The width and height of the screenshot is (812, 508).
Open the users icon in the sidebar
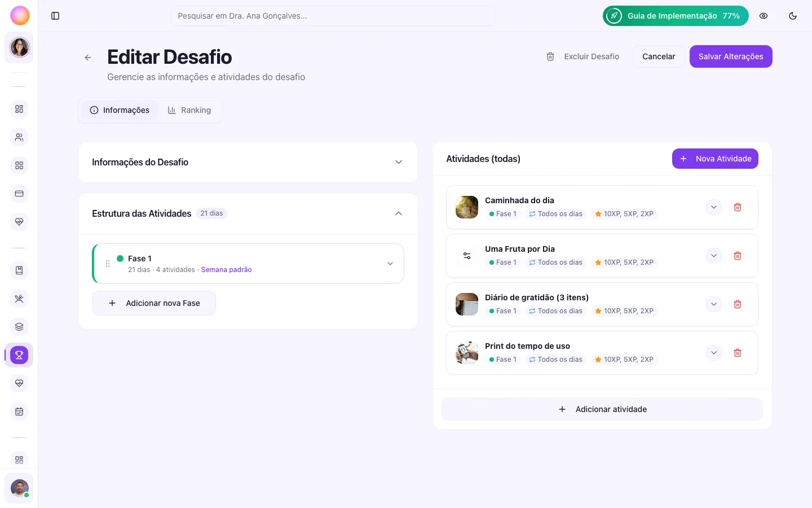[x=19, y=137]
